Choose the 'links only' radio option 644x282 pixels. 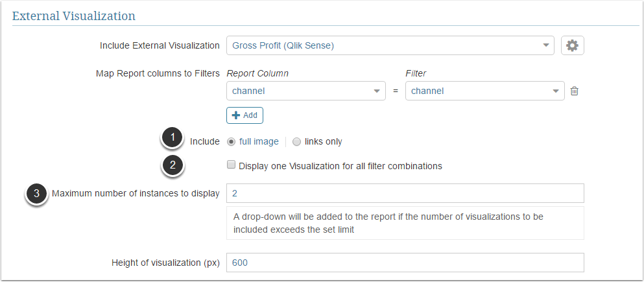click(x=297, y=141)
